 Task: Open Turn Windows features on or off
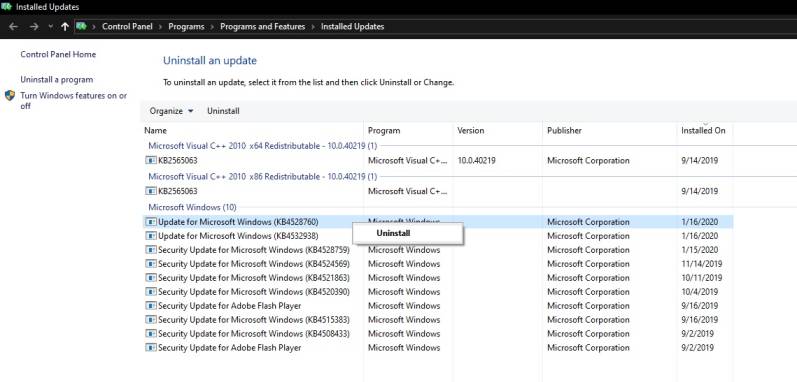pyautogui.click(x=74, y=101)
